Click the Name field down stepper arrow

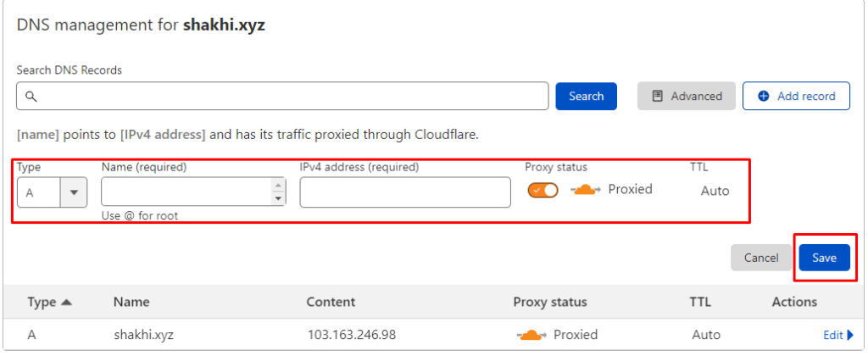278,199
